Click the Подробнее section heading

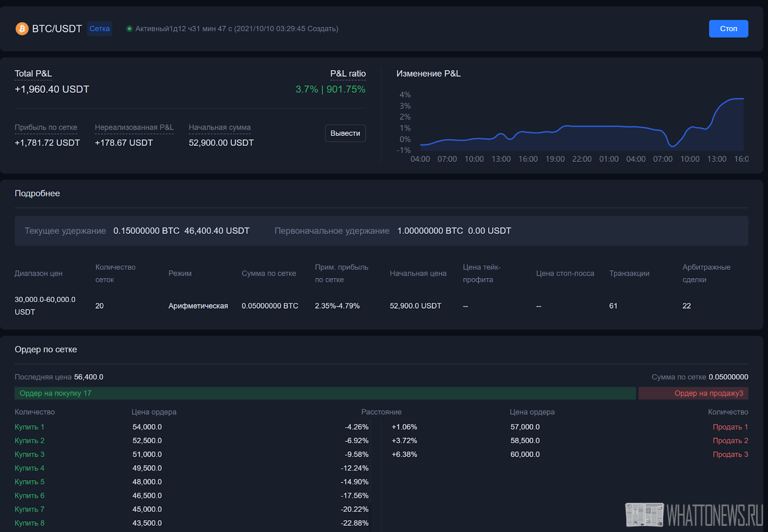pyautogui.click(x=37, y=193)
